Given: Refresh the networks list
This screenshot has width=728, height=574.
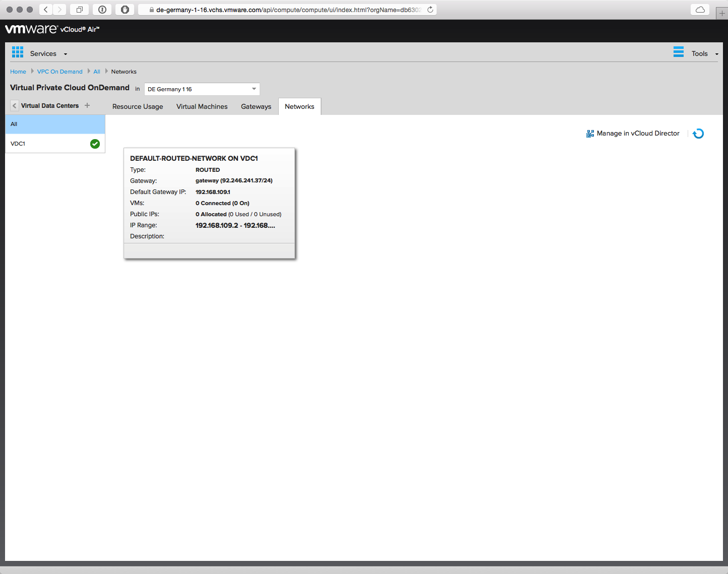Looking at the screenshot, I should tap(698, 134).
